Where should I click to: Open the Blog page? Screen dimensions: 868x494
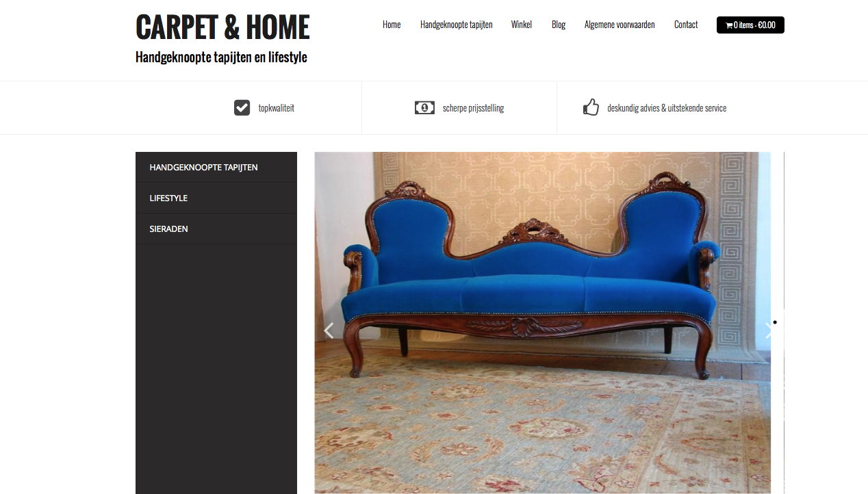click(x=559, y=25)
